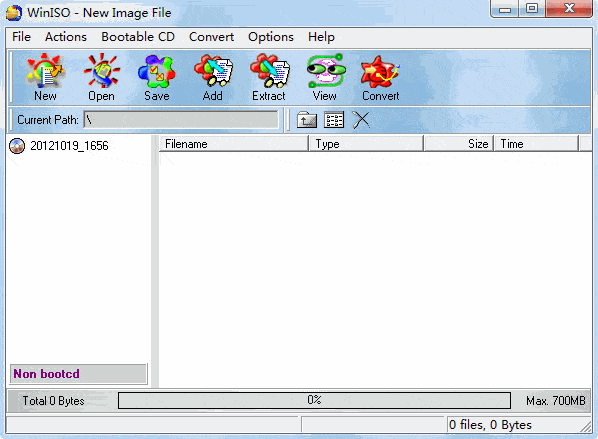598x439 pixels.
Task: Select the 20121019_1656 disc tree item
Action: 59,146
